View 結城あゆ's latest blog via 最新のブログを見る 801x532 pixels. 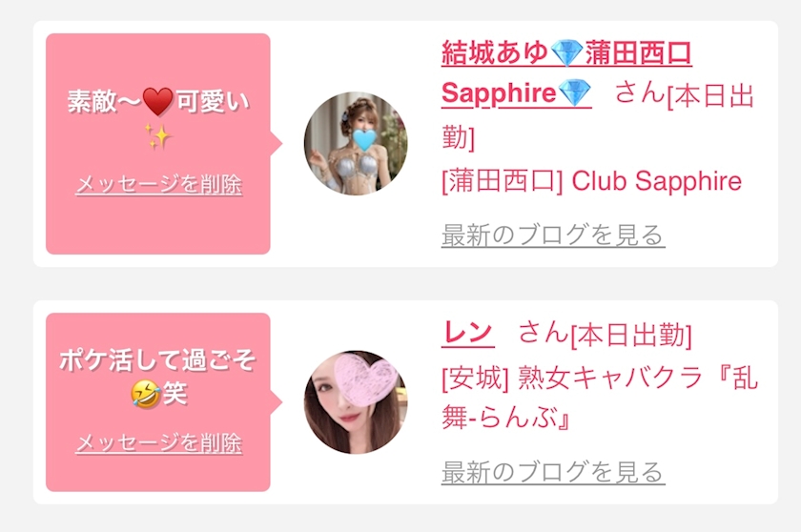click(553, 235)
